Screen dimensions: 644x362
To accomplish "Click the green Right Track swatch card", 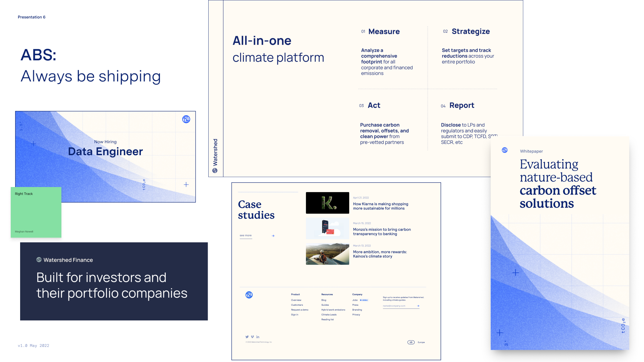I will 36,212.
